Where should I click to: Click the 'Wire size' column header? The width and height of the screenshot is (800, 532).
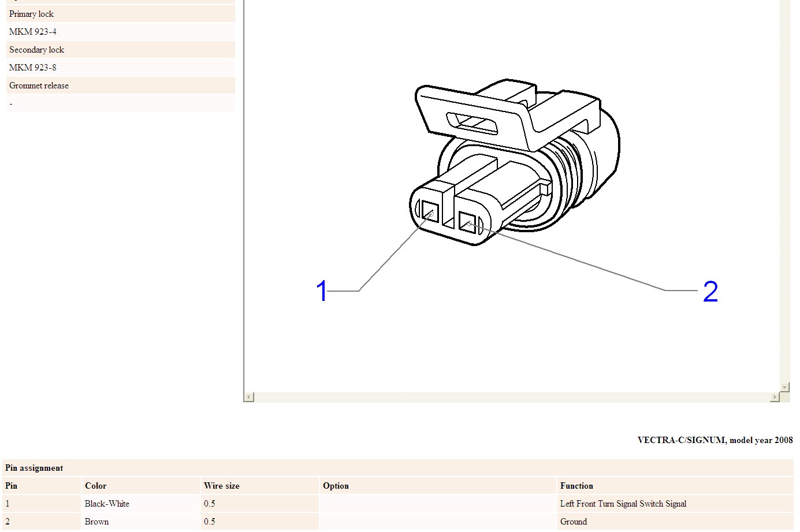260,486
